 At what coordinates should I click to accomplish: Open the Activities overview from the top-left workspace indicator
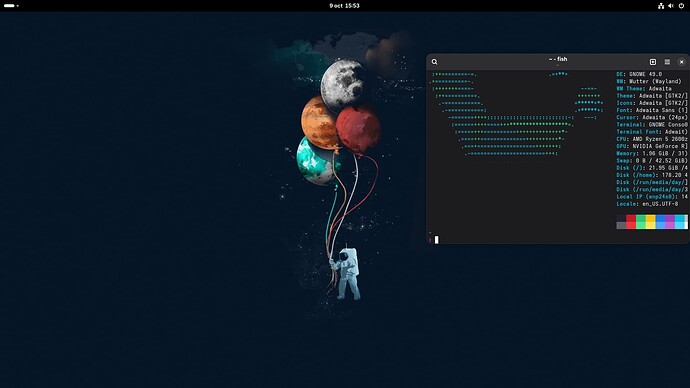point(11,6)
